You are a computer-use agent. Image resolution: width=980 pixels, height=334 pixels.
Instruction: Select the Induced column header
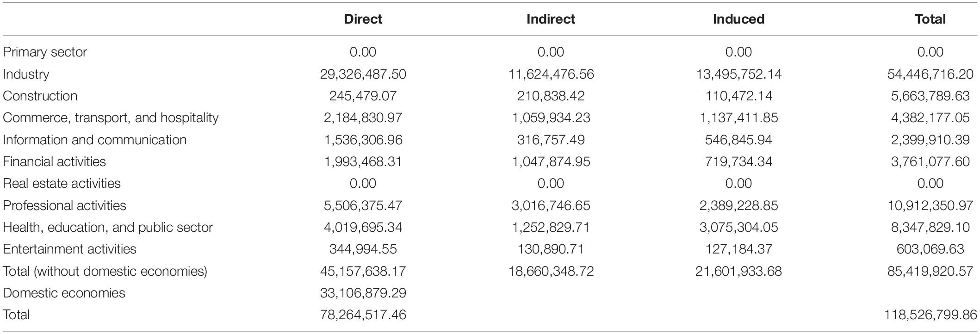pyautogui.click(x=738, y=19)
